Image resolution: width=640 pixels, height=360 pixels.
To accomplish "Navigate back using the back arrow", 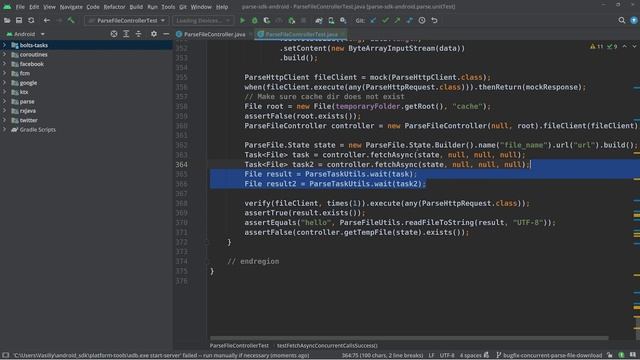I will [47, 20].
